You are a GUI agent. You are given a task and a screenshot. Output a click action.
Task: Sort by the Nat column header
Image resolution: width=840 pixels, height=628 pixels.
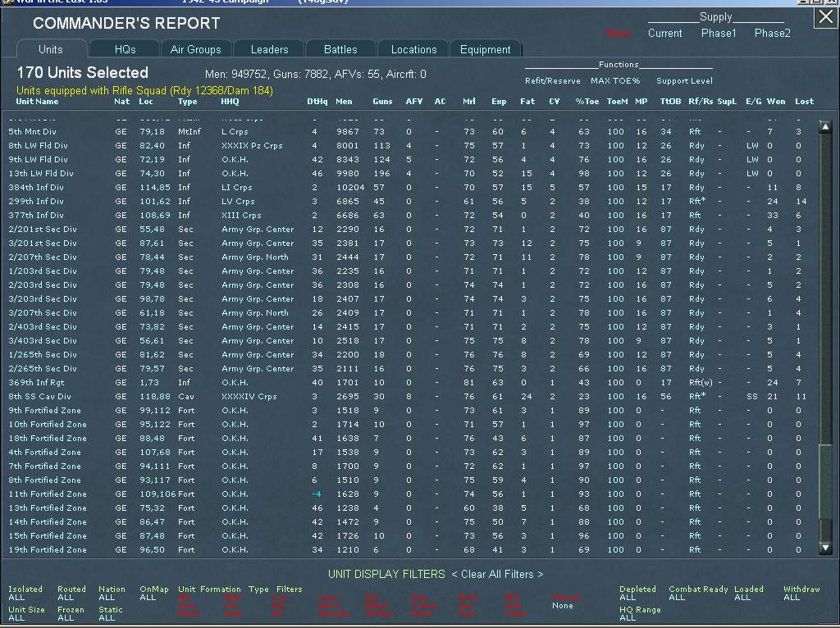(121, 101)
